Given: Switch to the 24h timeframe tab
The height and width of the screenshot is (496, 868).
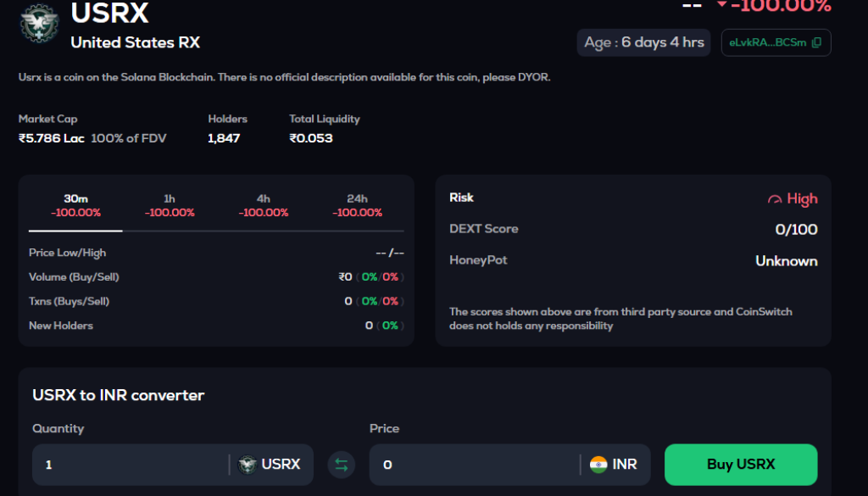Looking at the screenshot, I should (x=357, y=206).
